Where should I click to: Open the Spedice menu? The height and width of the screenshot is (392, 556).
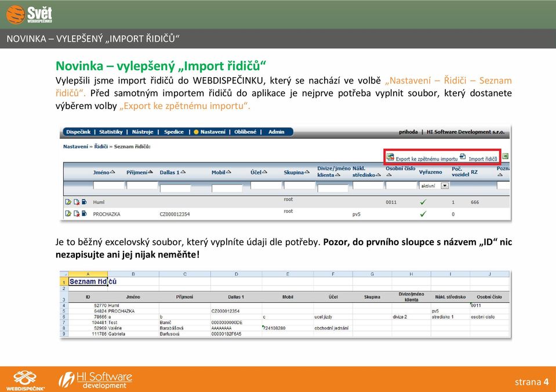[x=174, y=132]
